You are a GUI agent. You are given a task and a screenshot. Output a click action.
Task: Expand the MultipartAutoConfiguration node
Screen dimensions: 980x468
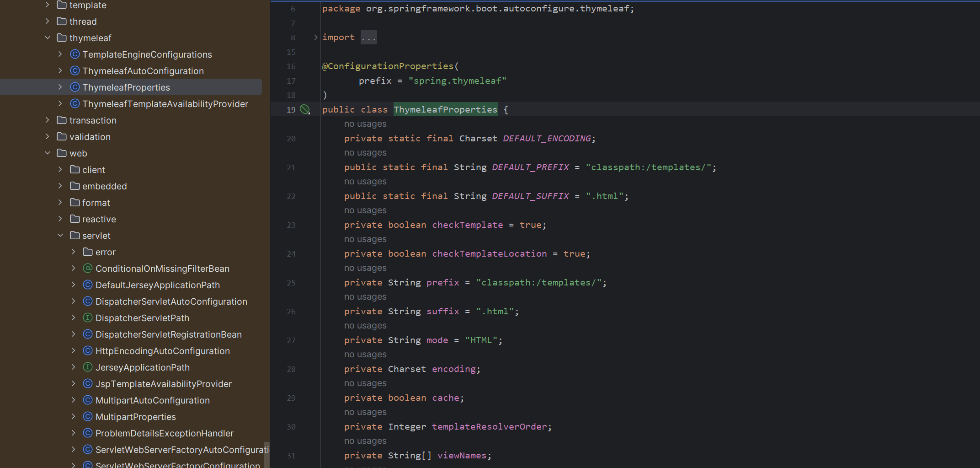click(x=73, y=400)
